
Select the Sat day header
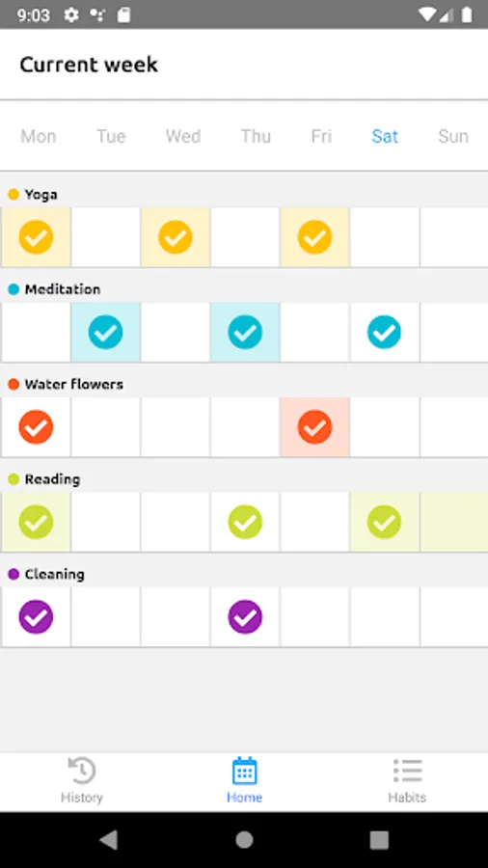385,136
